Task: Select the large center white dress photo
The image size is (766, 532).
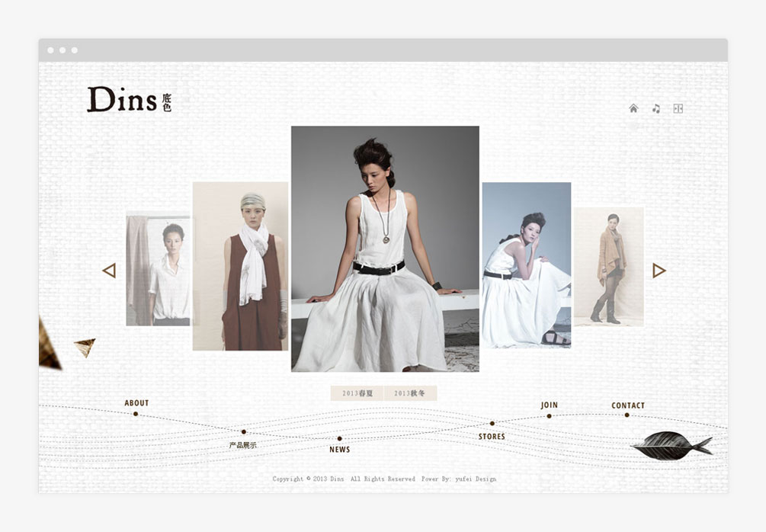Action: pos(385,248)
